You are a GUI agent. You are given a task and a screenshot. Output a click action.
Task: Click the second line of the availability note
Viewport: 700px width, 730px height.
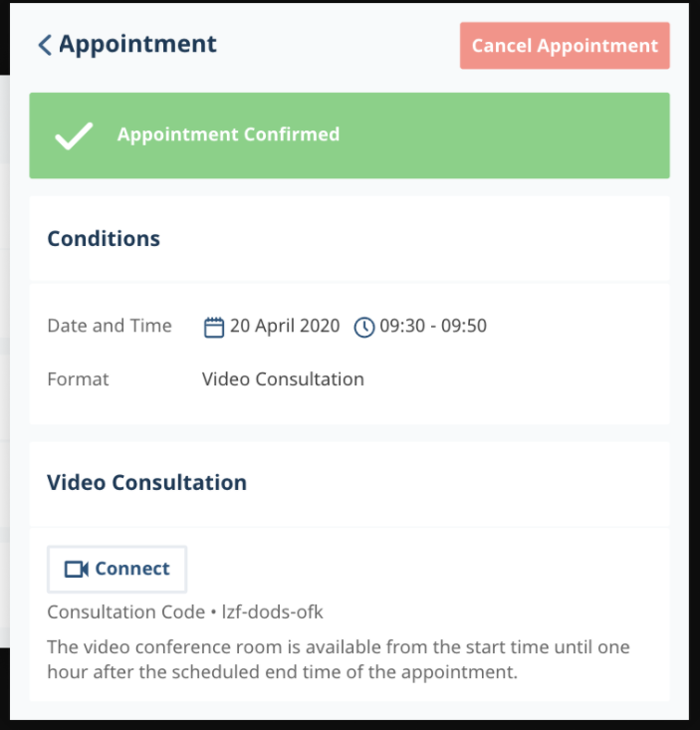pos(283,672)
